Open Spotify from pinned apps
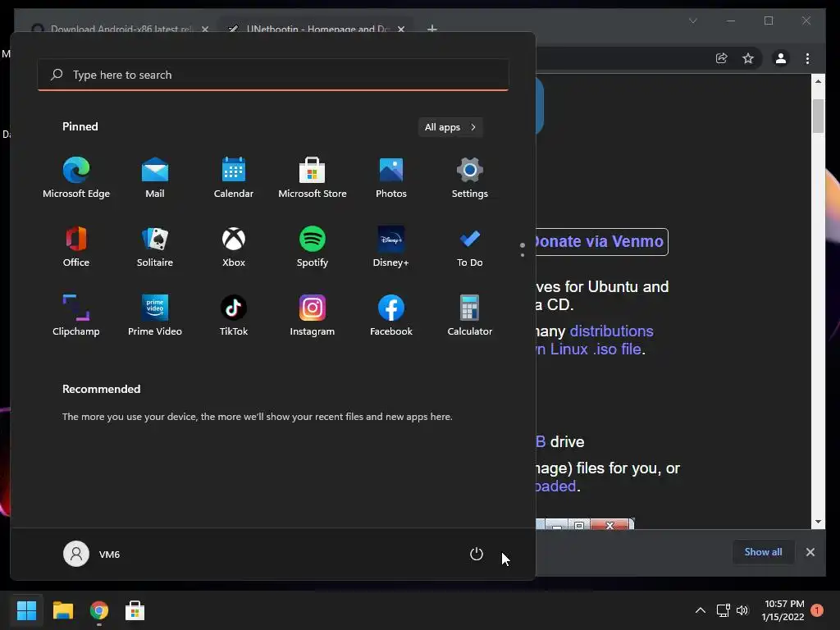 313,246
